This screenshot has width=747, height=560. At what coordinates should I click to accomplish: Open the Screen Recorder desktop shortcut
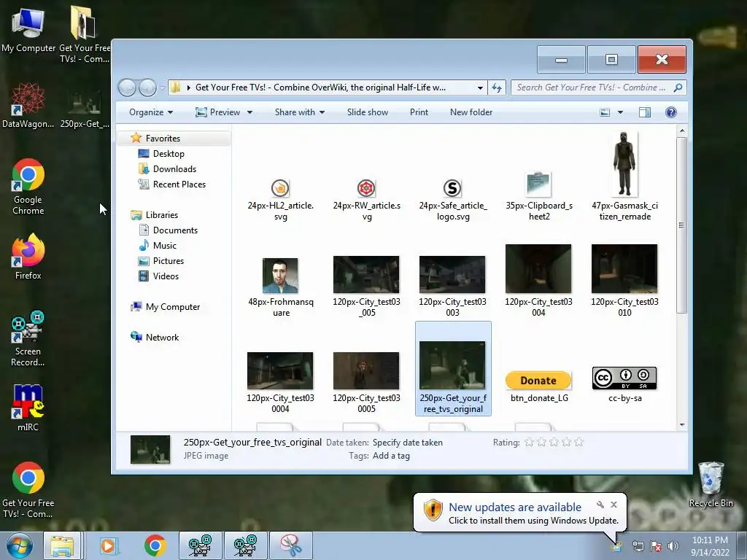point(28,338)
